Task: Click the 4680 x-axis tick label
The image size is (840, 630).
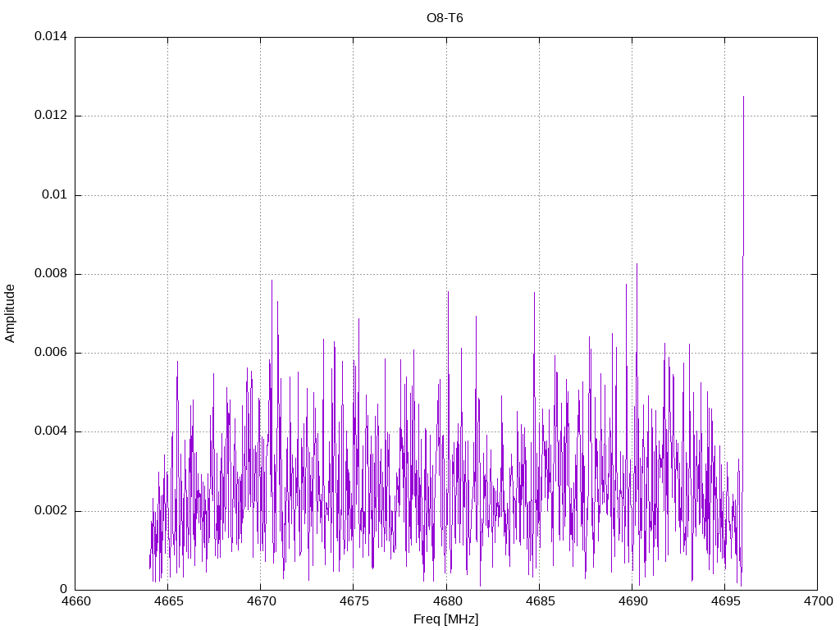Action: point(447,601)
